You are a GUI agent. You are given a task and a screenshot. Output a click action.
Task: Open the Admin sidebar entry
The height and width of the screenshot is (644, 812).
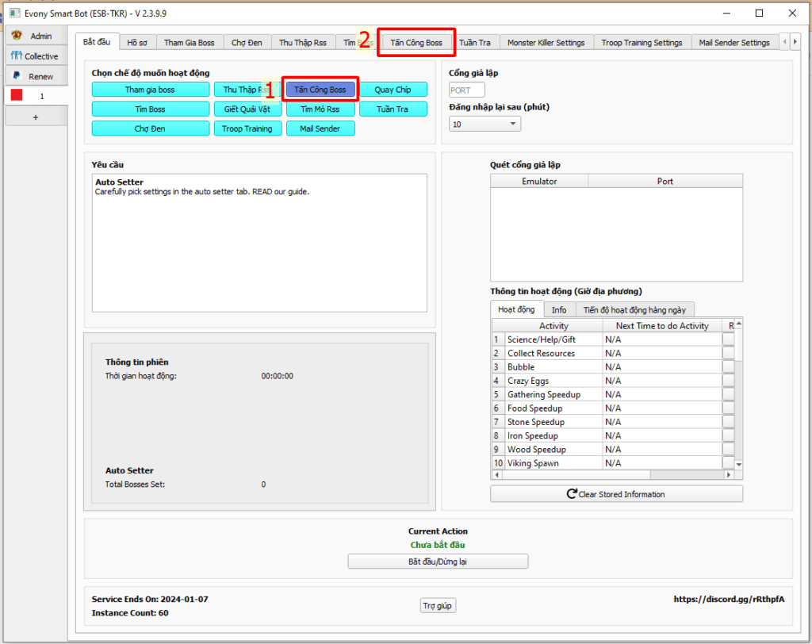33,36
